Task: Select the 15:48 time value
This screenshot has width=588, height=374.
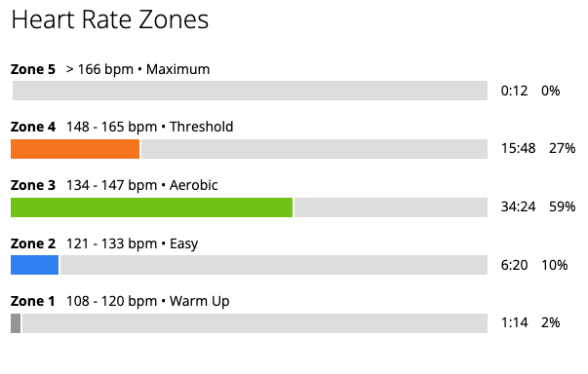Action: coord(518,148)
